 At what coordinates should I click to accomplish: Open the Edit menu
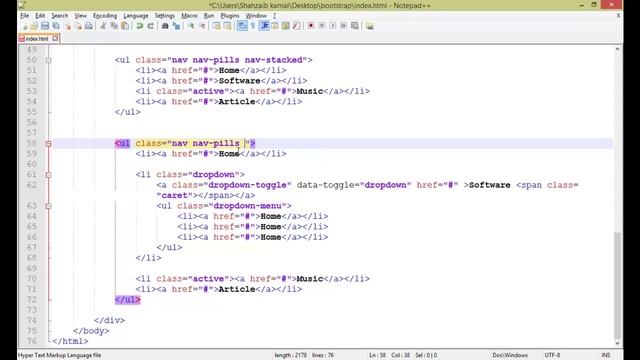(40, 16)
